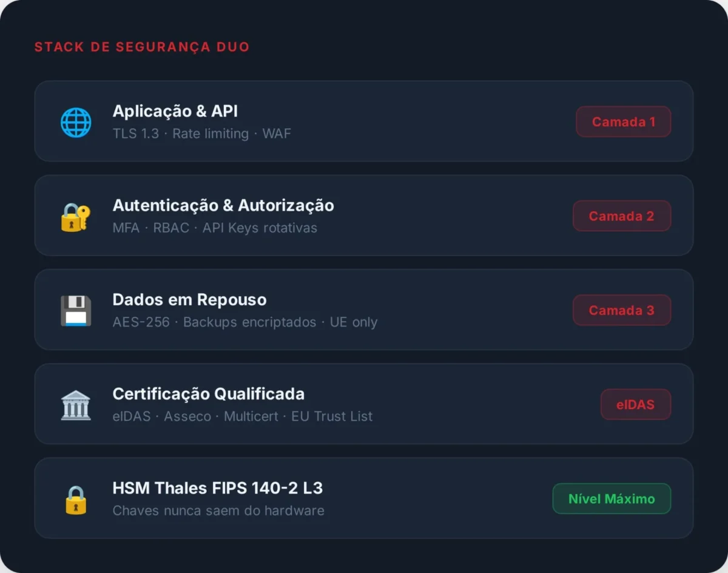Click the eIDAS badge on the certification row
The image size is (728, 573).
636,404
